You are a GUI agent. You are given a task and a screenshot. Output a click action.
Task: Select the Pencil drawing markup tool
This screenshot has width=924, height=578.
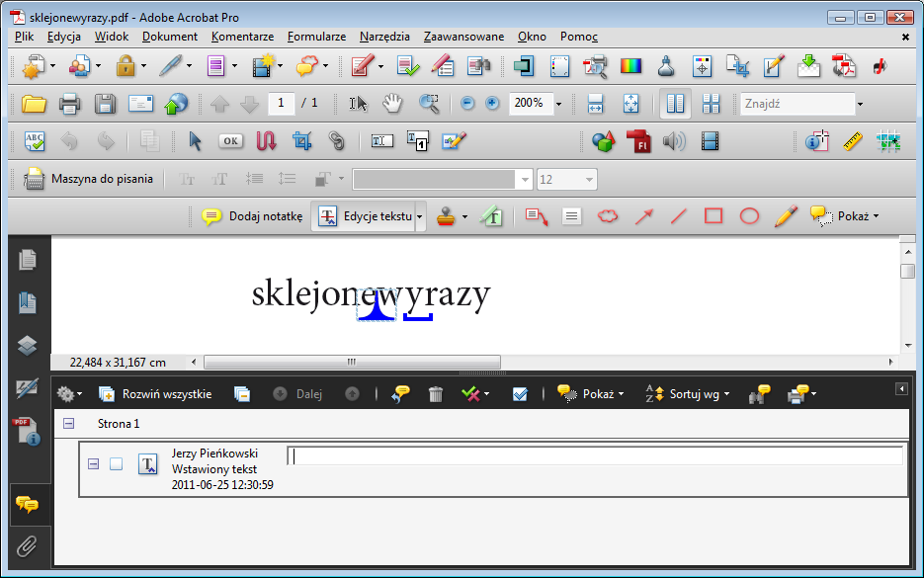click(x=786, y=215)
